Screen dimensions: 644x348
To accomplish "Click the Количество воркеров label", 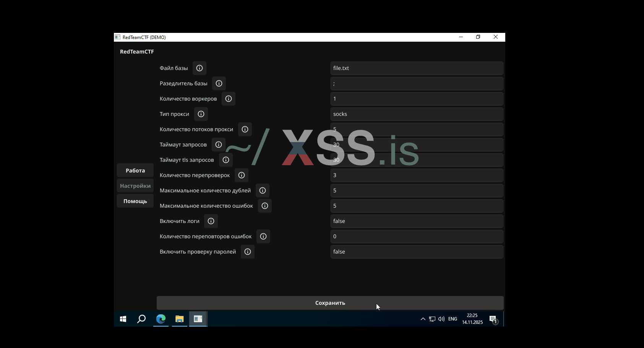I will pyautogui.click(x=188, y=99).
